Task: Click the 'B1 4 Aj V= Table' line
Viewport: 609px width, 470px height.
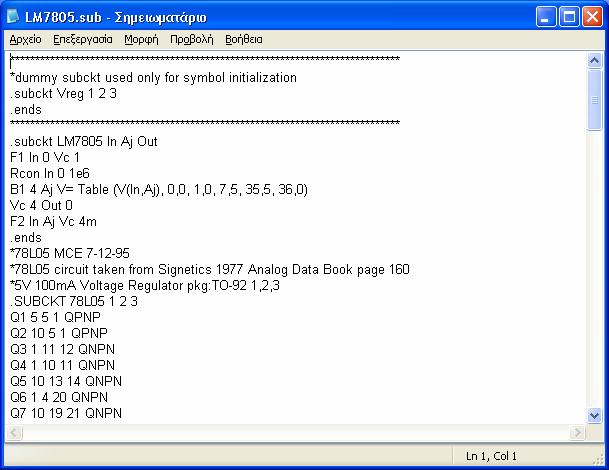Action: coord(159,190)
